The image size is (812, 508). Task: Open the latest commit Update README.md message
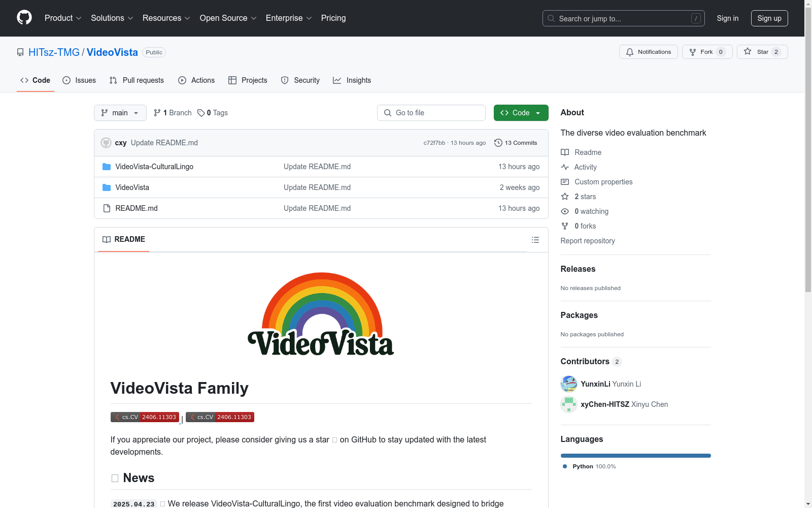click(x=164, y=143)
